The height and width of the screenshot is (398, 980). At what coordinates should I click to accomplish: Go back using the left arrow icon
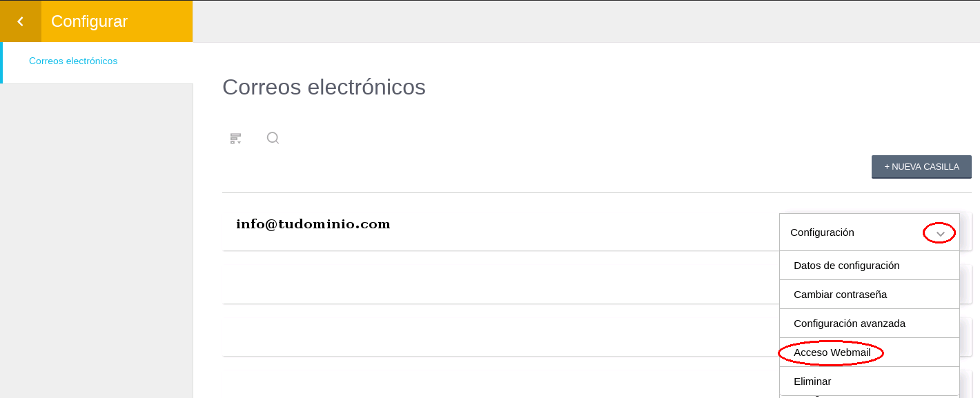(x=21, y=21)
